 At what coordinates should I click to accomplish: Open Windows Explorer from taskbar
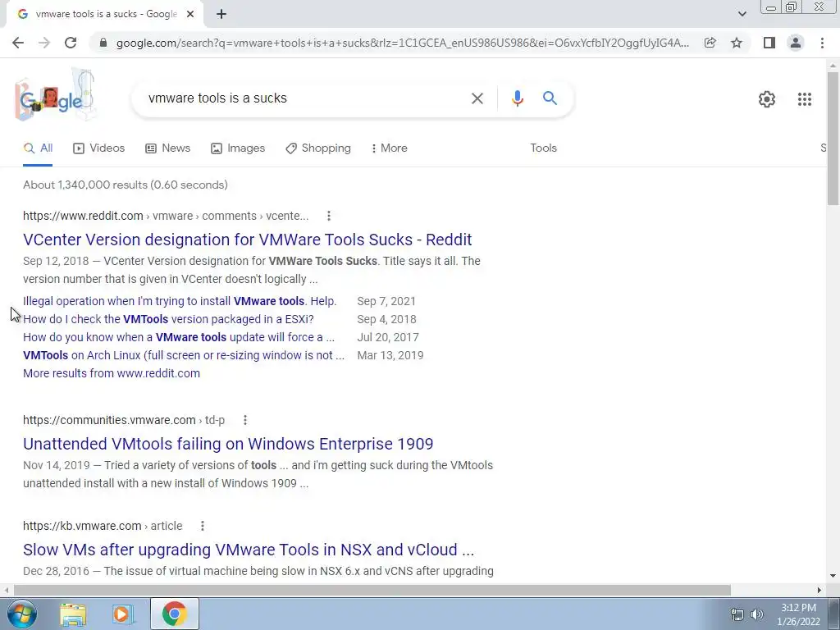(73, 614)
